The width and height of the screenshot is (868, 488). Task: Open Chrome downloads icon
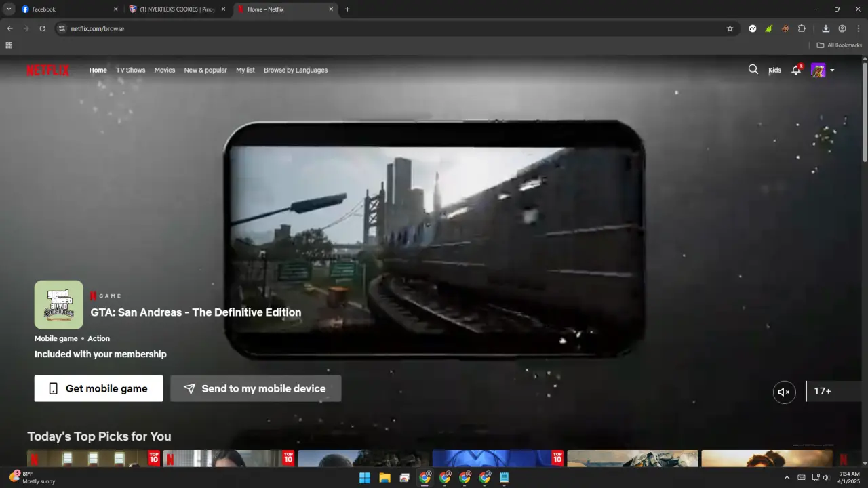pos(825,28)
